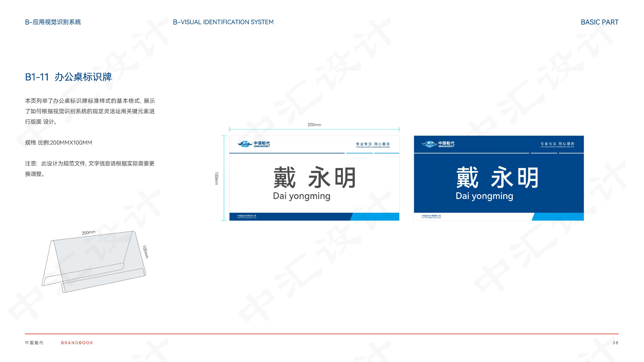The width and height of the screenshot is (644, 362).
Task: Click the page number 38
Action: click(615, 343)
